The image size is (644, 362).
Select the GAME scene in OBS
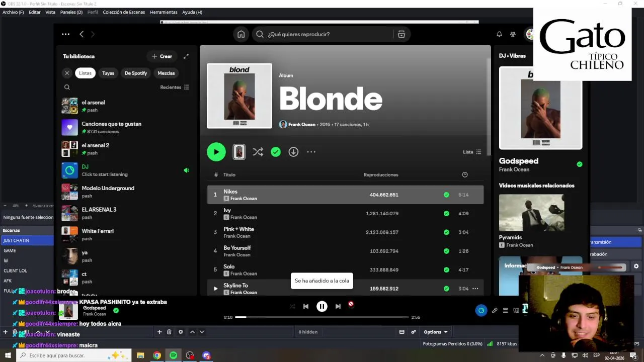point(27,250)
